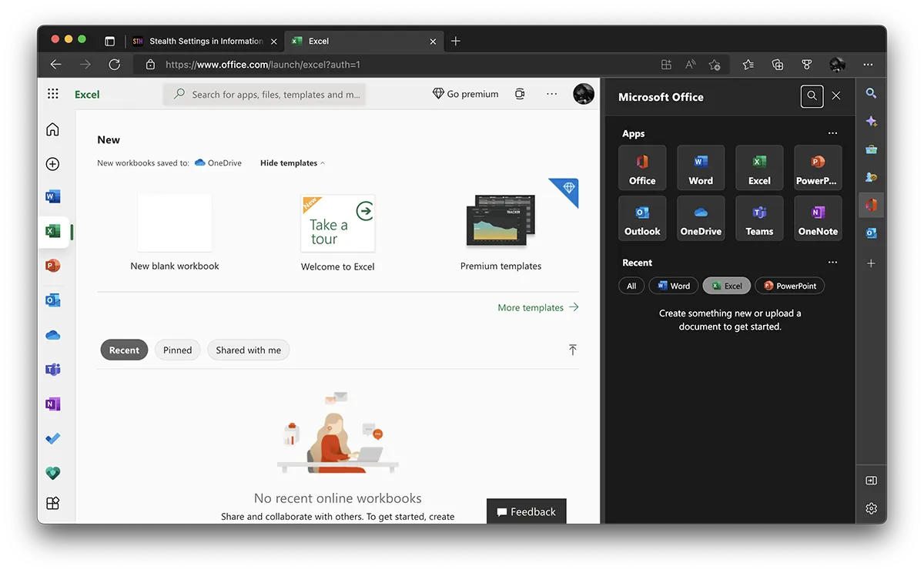Switch to the Stealth Settings browser tab
Screen dimensions: 924x573
tap(206, 41)
